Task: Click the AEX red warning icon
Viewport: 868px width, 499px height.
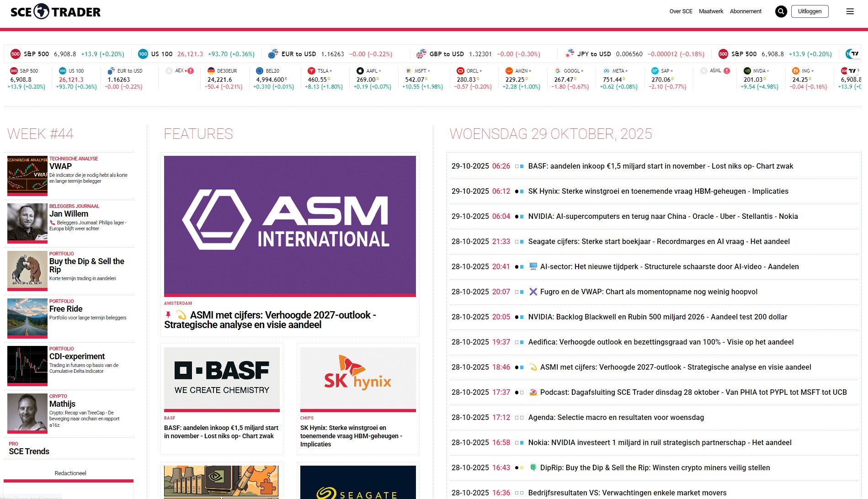Action: click(x=191, y=71)
